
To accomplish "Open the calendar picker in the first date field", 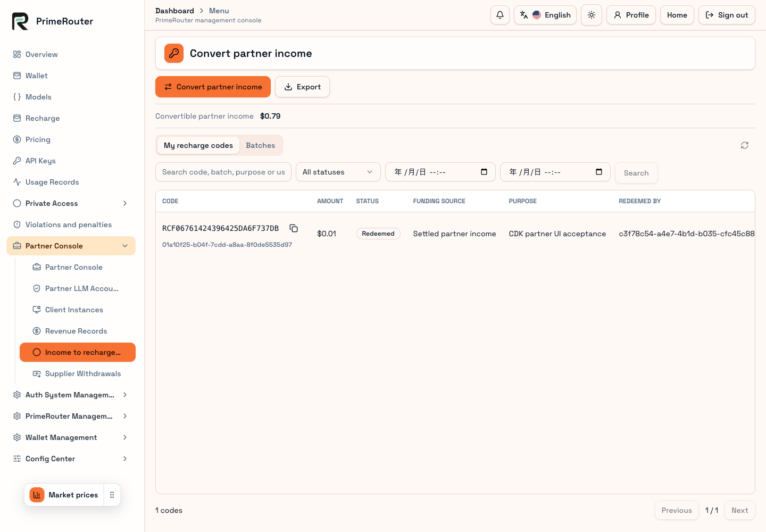I will (x=484, y=172).
